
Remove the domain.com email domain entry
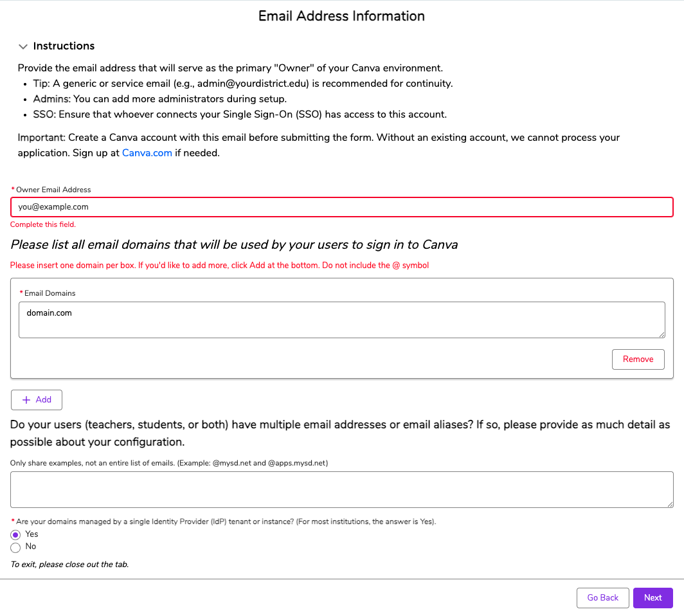point(638,359)
